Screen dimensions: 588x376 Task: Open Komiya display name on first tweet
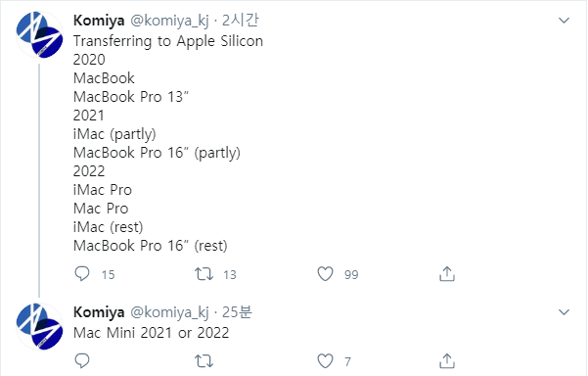coord(99,21)
